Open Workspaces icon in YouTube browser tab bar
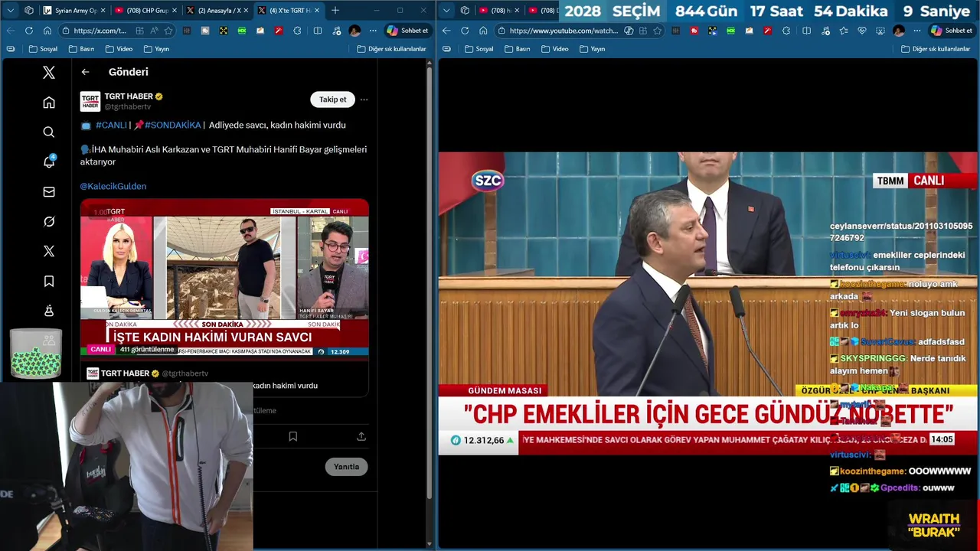Screen dimensions: 980x551 (465, 11)
